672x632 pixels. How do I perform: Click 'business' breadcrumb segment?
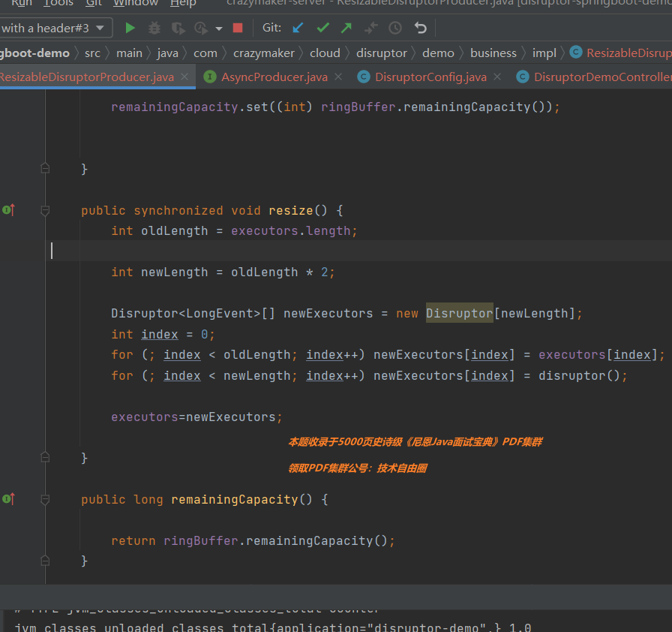493,53
